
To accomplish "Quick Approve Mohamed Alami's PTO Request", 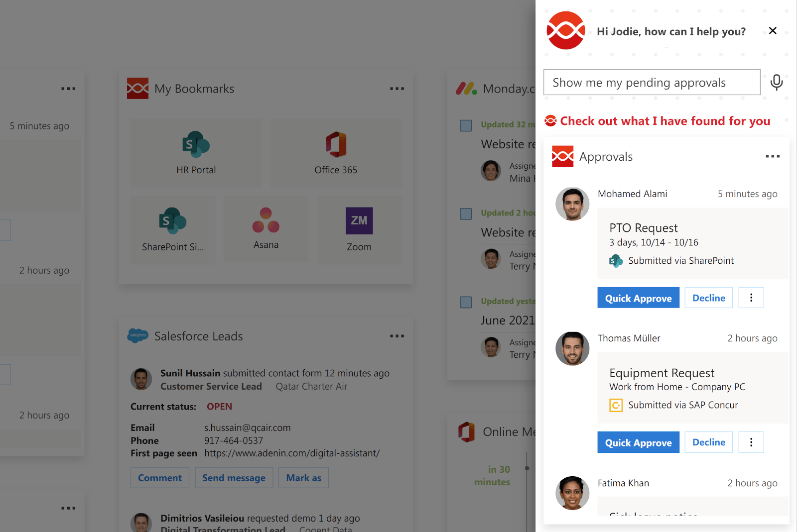I will (x=638, y=298).
